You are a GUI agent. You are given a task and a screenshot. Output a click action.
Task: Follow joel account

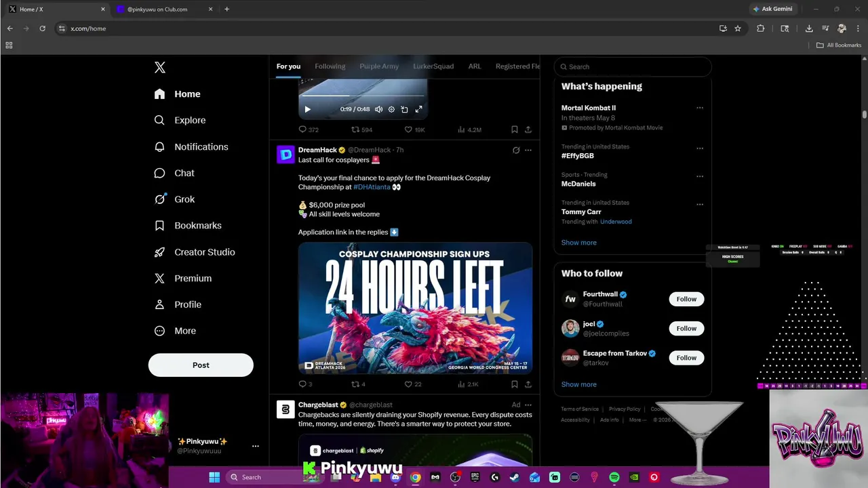coord(686,328)
